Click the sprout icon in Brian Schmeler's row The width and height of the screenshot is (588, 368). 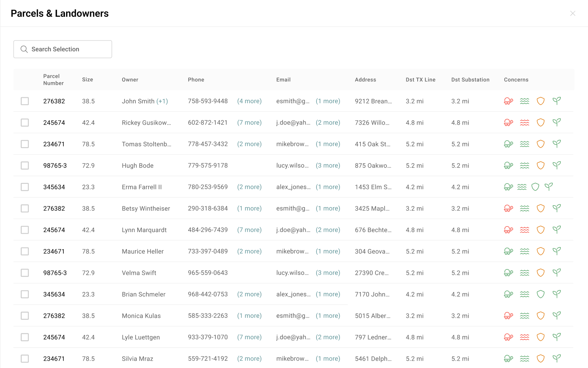[556, 294]
